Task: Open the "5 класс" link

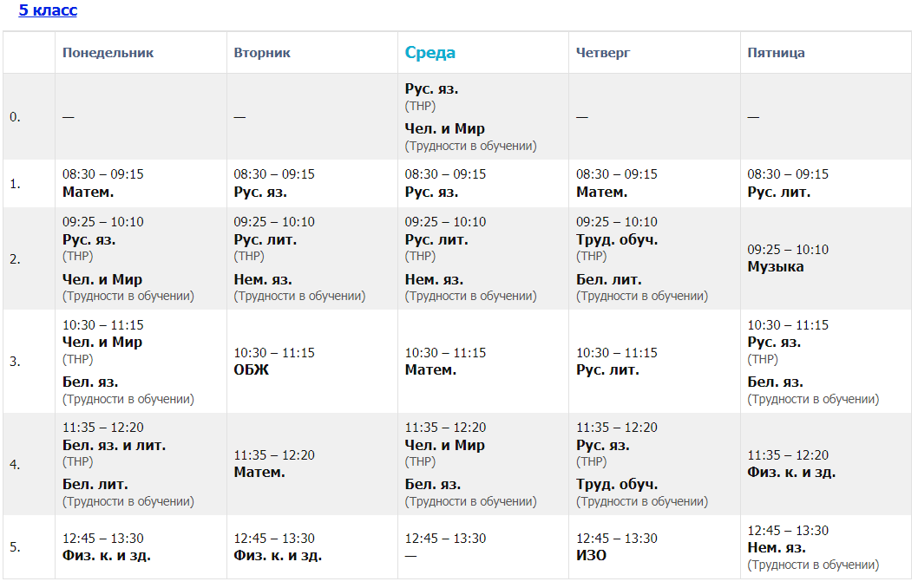Action: [48, 10]
